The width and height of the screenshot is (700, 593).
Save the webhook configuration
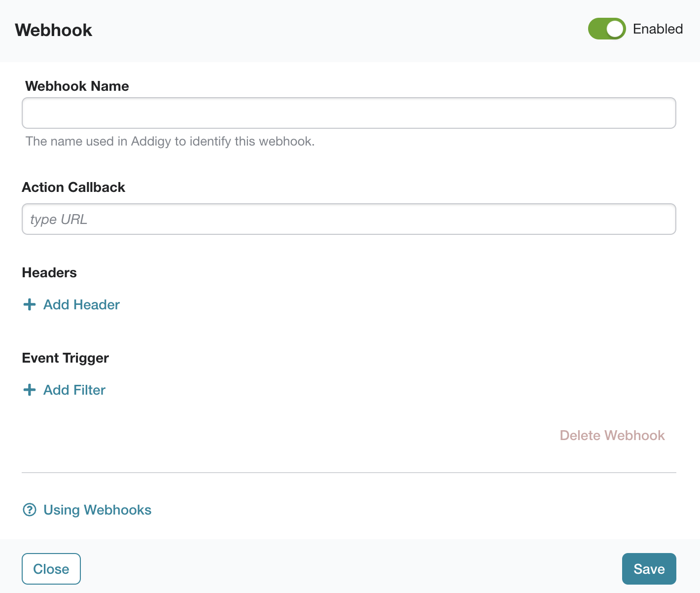coord(649,569)
